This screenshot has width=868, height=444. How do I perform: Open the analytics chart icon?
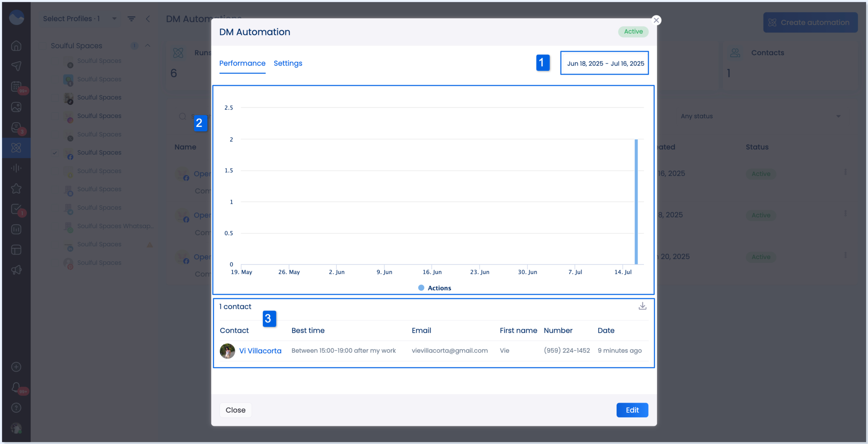(16, 229)
